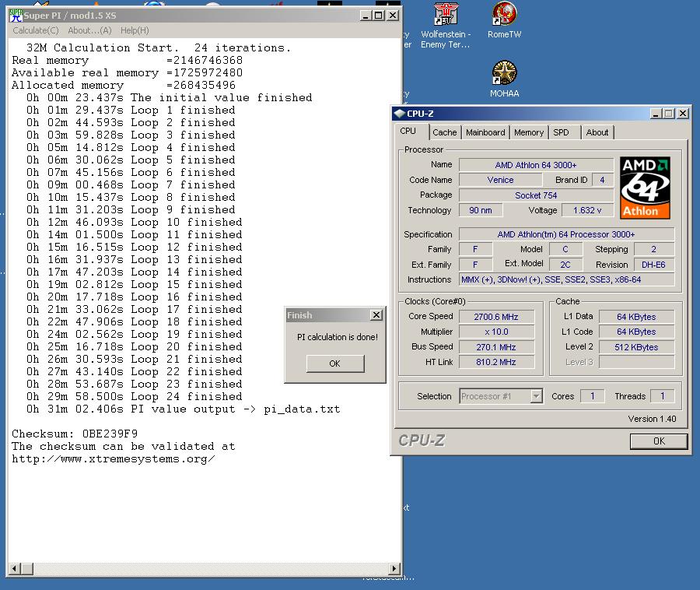The width and height of the screenshot is (700, 590).
Task: Click the Technology value 90 nm
Action: 481,210
